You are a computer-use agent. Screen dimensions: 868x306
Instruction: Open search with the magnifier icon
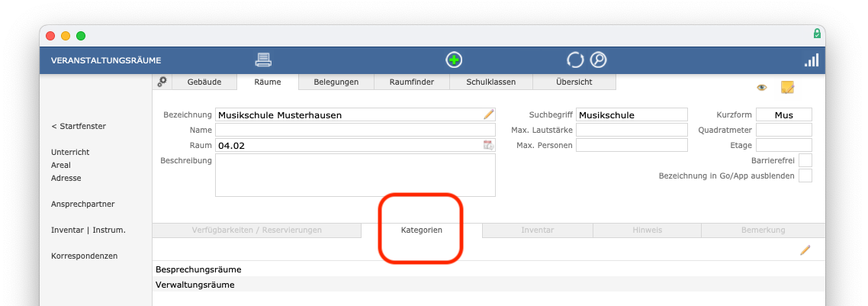(x=599, y=60)
